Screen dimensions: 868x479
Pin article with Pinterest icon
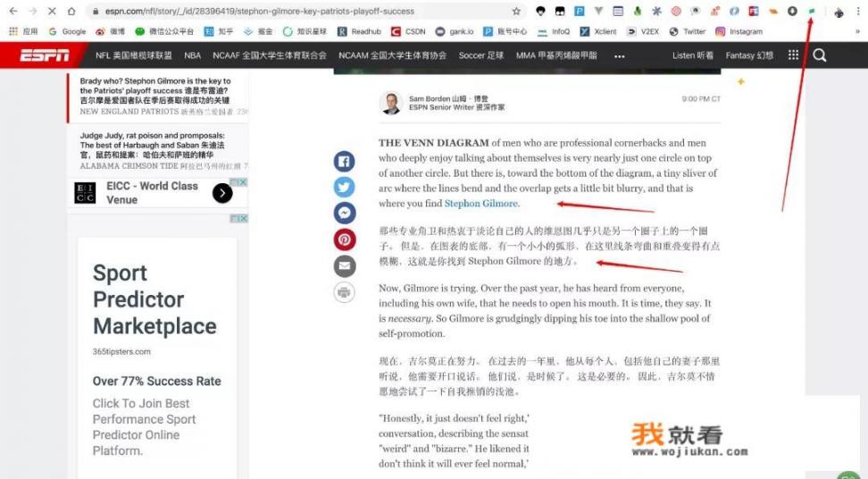click(345, 239)
